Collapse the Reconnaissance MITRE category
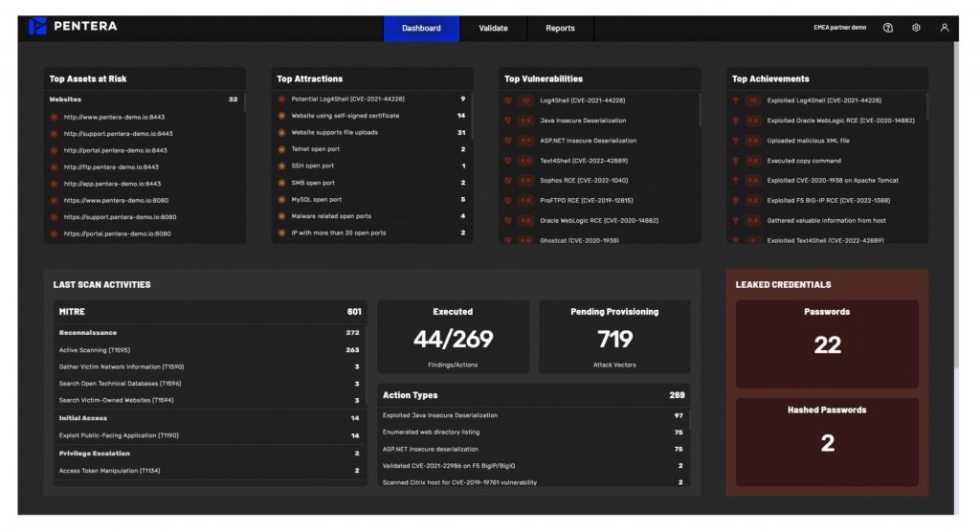The height and width of the screenshot is (532, 980). [x=88, y=333]
